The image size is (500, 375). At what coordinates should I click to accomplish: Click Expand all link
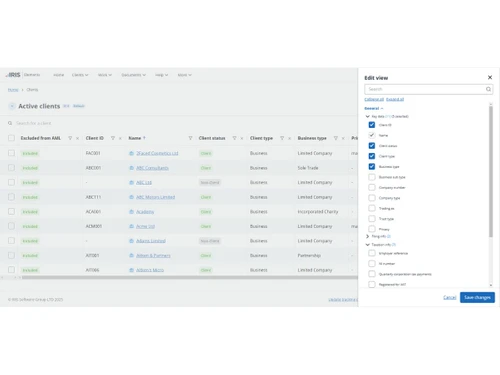395,99
